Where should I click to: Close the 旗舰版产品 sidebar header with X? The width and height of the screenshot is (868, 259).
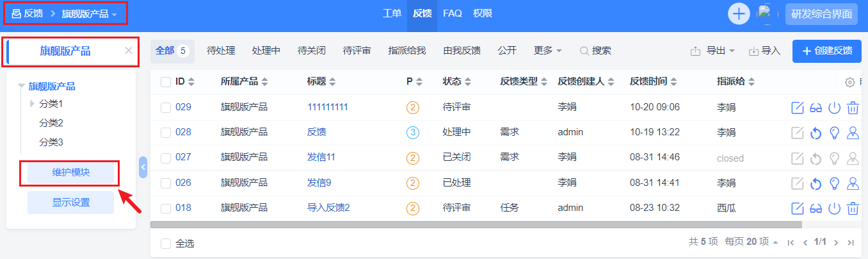click(129, 51)
